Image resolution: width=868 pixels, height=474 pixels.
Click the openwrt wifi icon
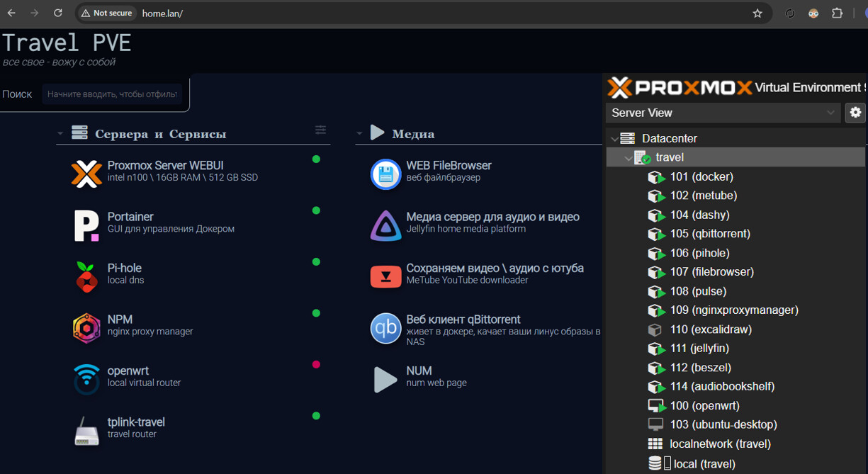[86, 379]
